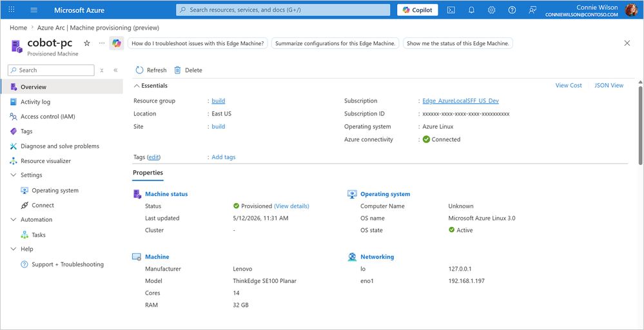
Task: Open the more options ellipsis beside cobot-pc
Action: [x=102, y=43]
